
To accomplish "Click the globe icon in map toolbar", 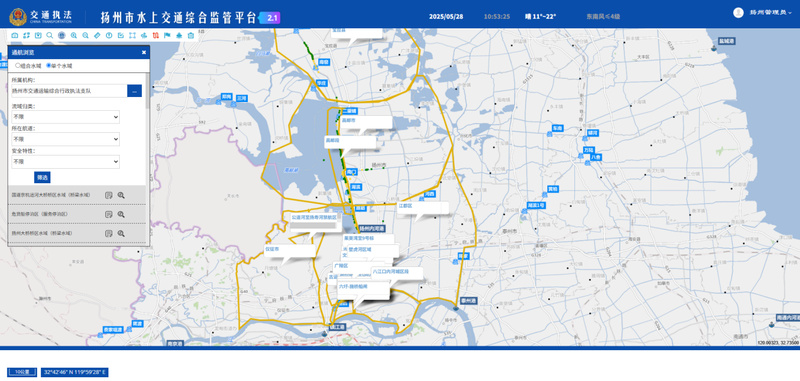I will coord(62,35).
